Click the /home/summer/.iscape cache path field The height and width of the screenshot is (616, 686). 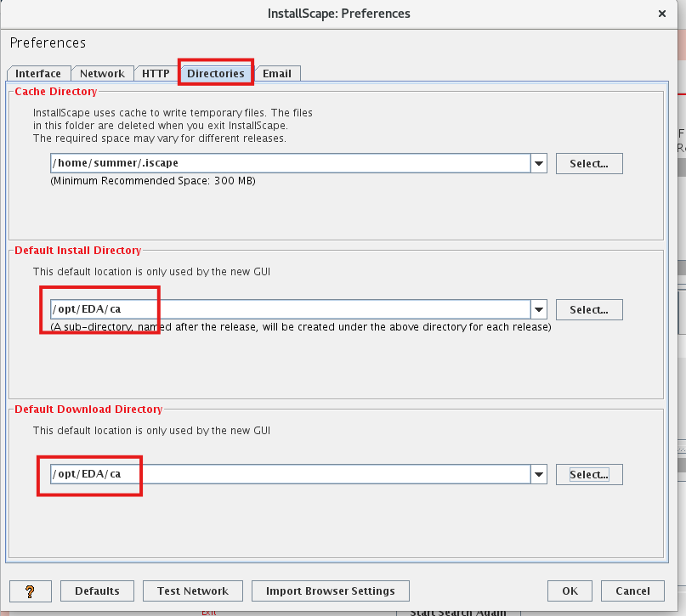click(289, 163)
